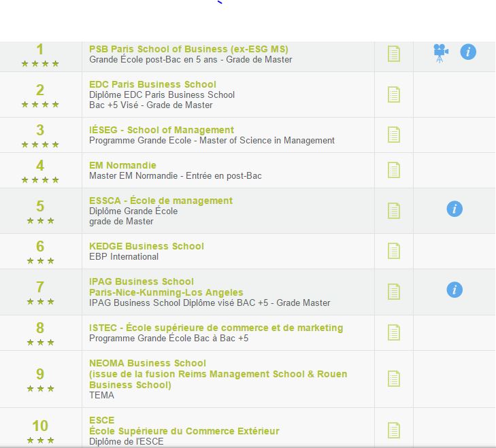Click rank number 5

click(40, 206)
